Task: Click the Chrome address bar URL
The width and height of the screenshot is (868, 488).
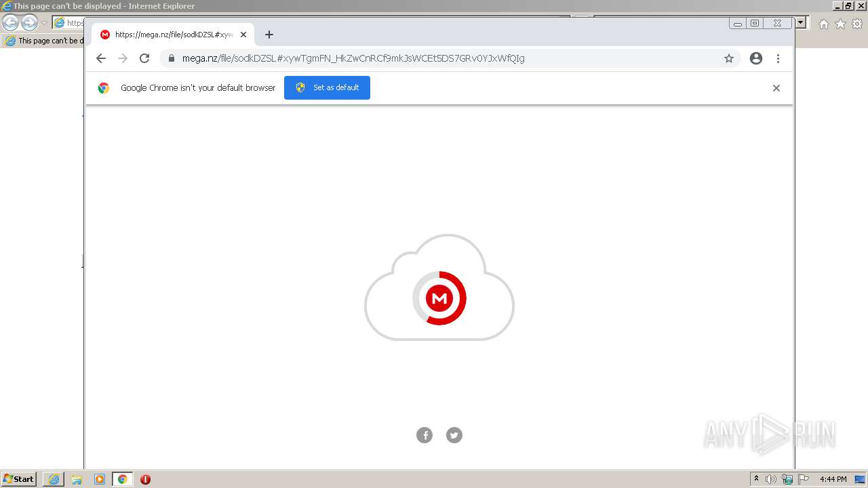Action: click(x=353, y=58)
